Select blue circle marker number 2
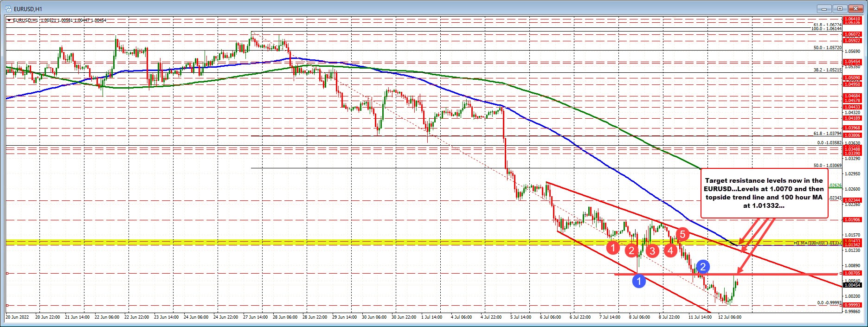868x327 pixels. (703, 266)
